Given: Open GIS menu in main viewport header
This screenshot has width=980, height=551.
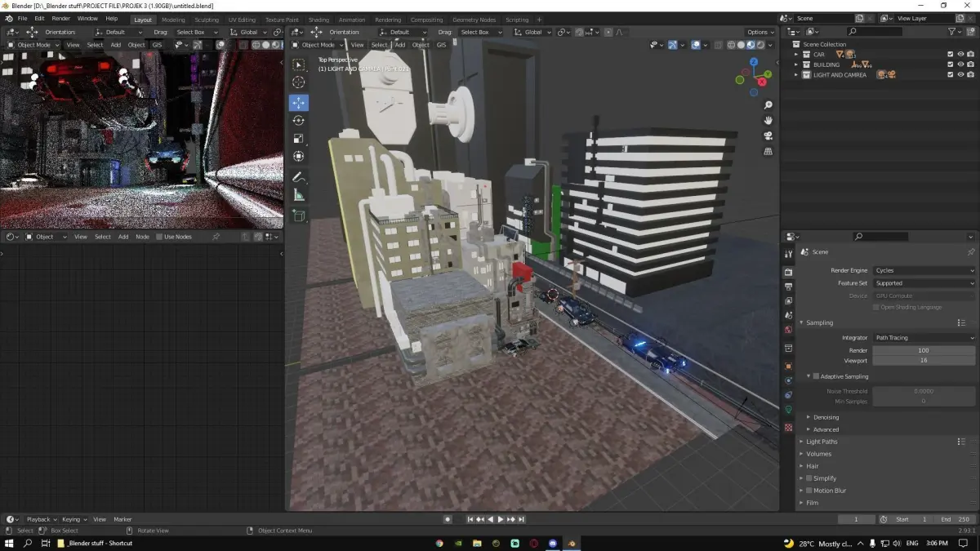Looking at the screenshot, I should (x=441, y=45).
